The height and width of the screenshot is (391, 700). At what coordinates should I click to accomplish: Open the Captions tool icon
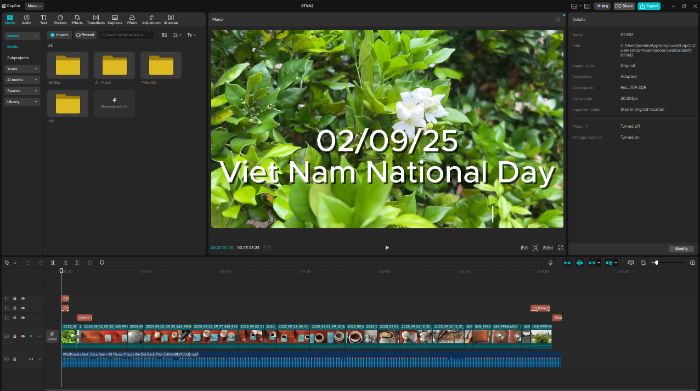[115, 19]
